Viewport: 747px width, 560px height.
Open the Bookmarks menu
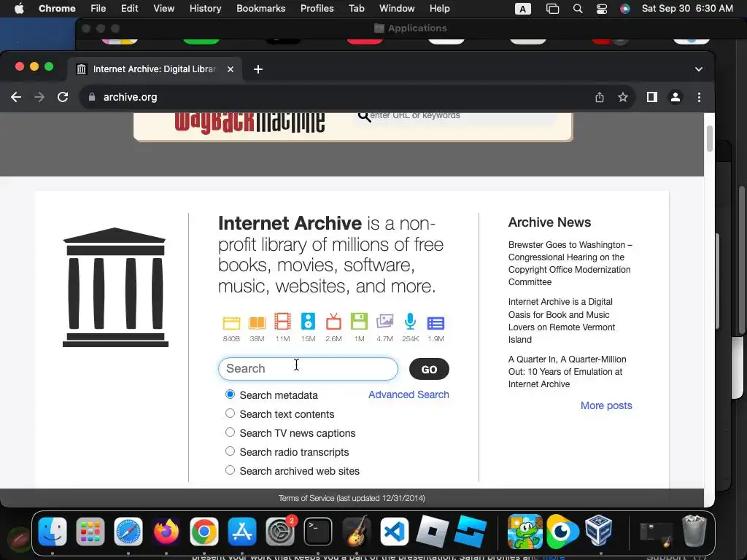coord(261,9)
